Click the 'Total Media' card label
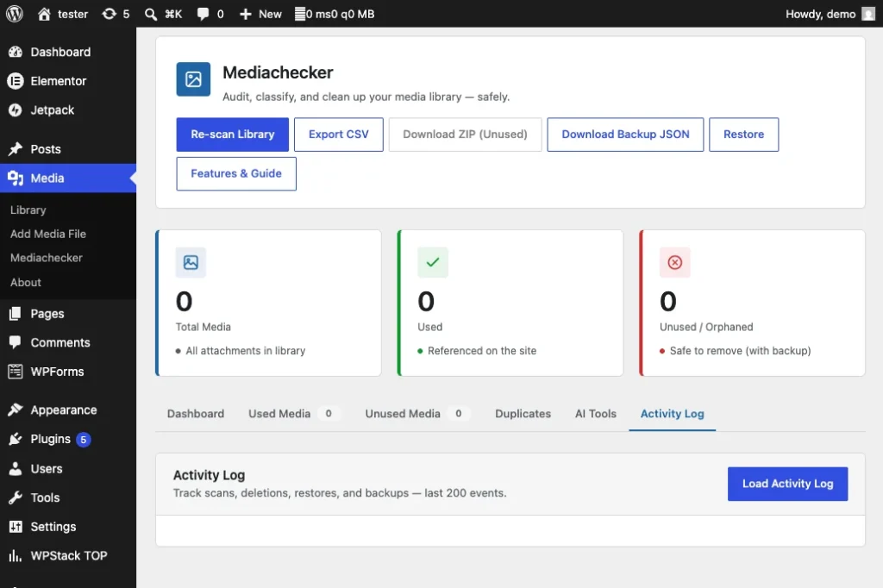This screenshot has height=588, width=883. tap(203, 327)
